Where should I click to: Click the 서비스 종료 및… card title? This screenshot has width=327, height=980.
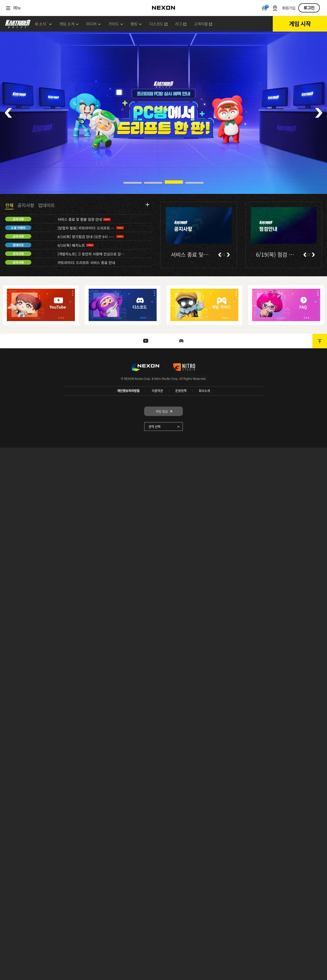[x=189, y=254]
